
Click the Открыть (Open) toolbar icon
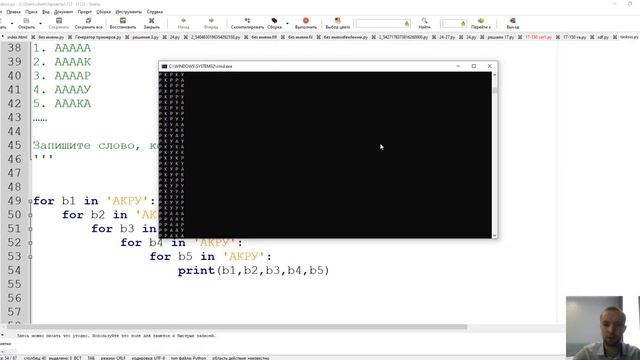27,20
